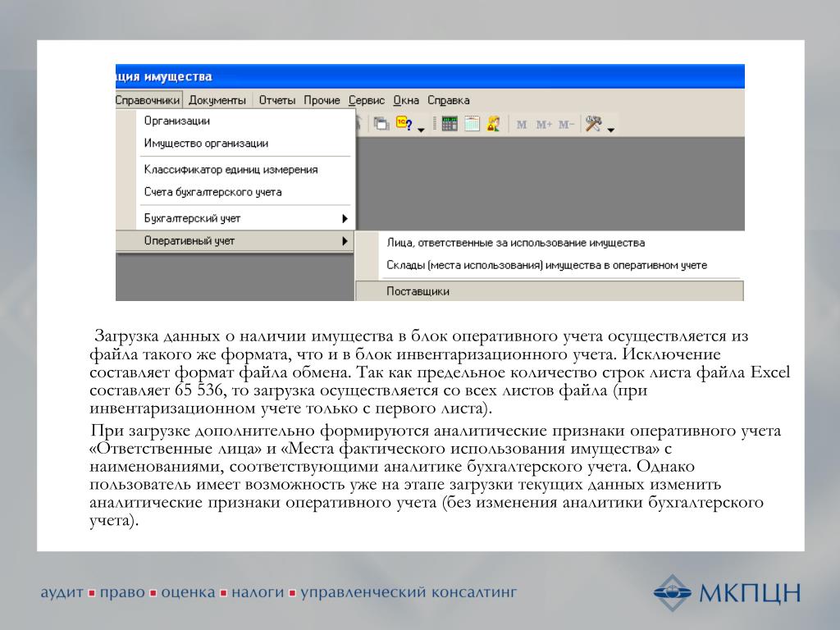The width and height of the screenshot is (840, 630).
Task: Open the Справка menu
Action: click(449, 100)
